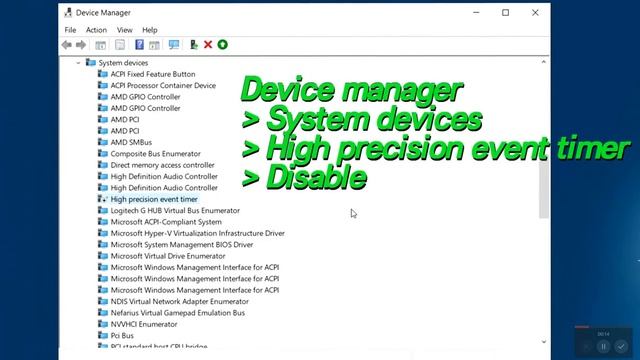Click the green Enable device arrow icon
640x360 pixels.
pos(222,44)
